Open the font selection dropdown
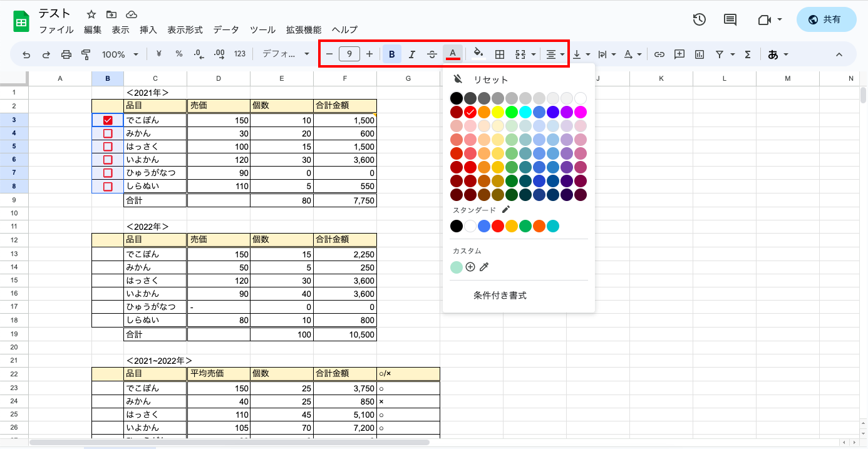Screen dimensions: 868x449 click(282, 54)
